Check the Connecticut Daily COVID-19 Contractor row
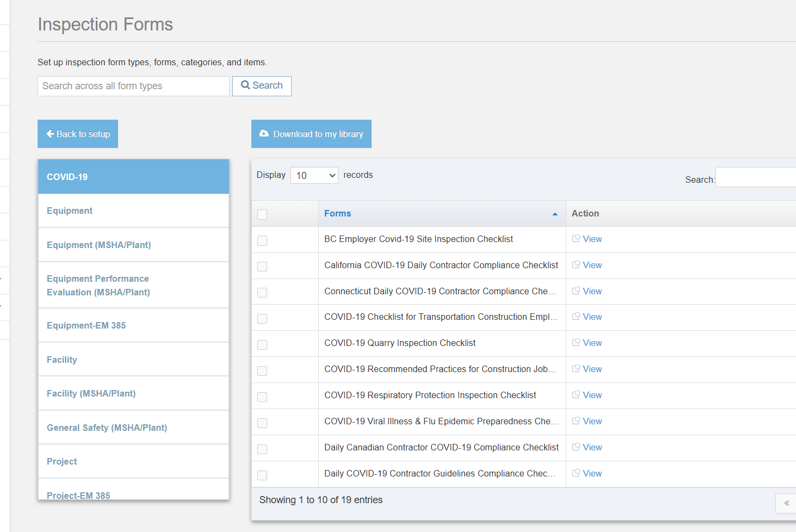796x532 pixels. [x=262, y=293]
